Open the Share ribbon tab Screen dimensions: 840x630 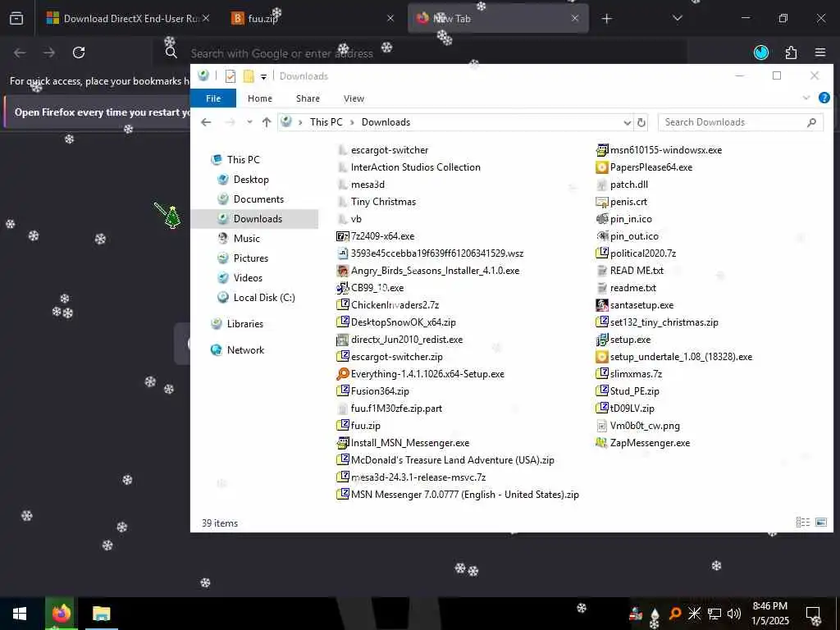pos(308,98)
